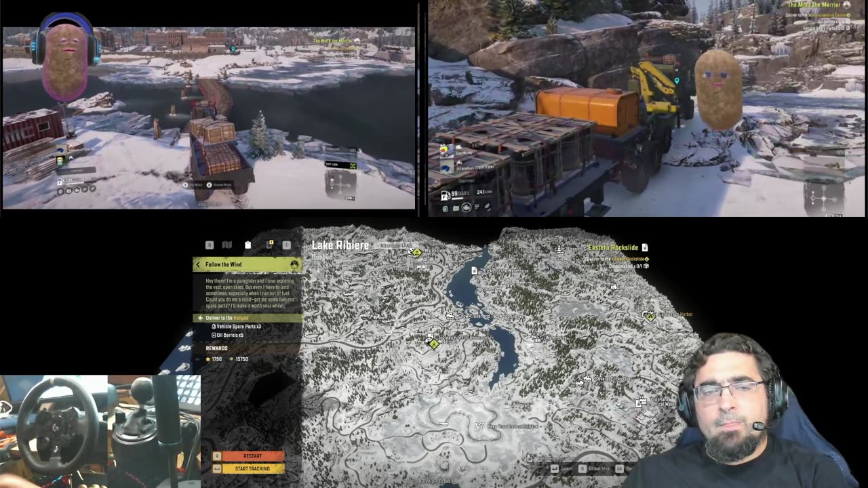Select the central Warehouse building marker

[x=538, y=338]
